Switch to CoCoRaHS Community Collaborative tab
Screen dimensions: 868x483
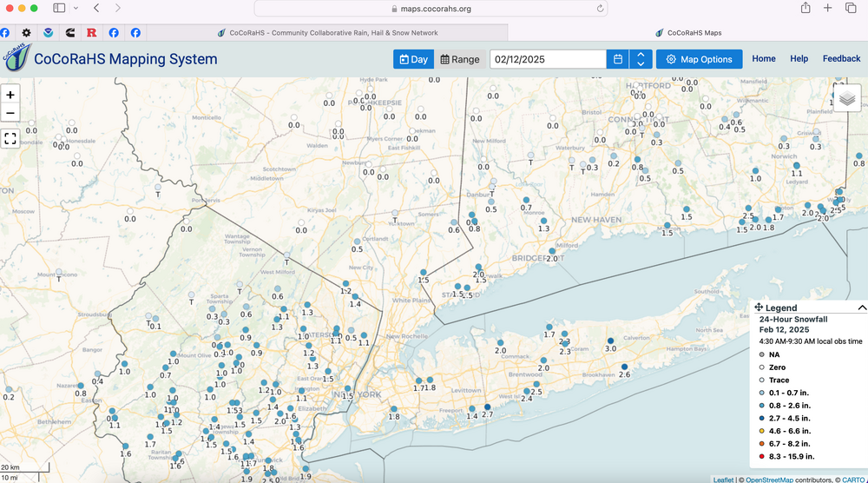328,33
